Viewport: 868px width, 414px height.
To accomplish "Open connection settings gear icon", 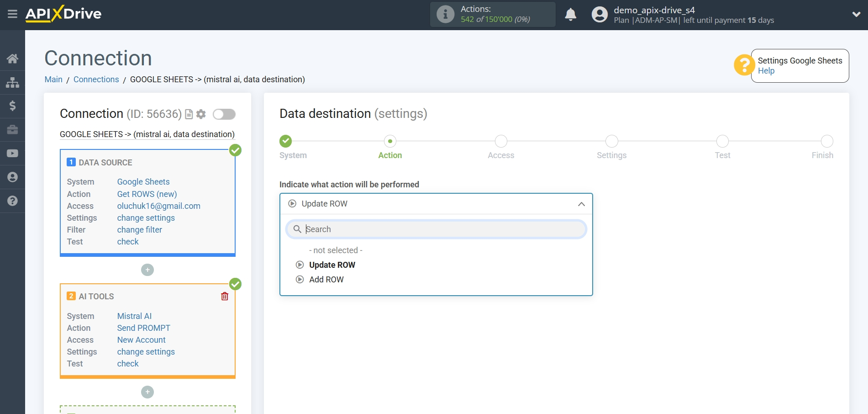I will [x=201, y=114].
